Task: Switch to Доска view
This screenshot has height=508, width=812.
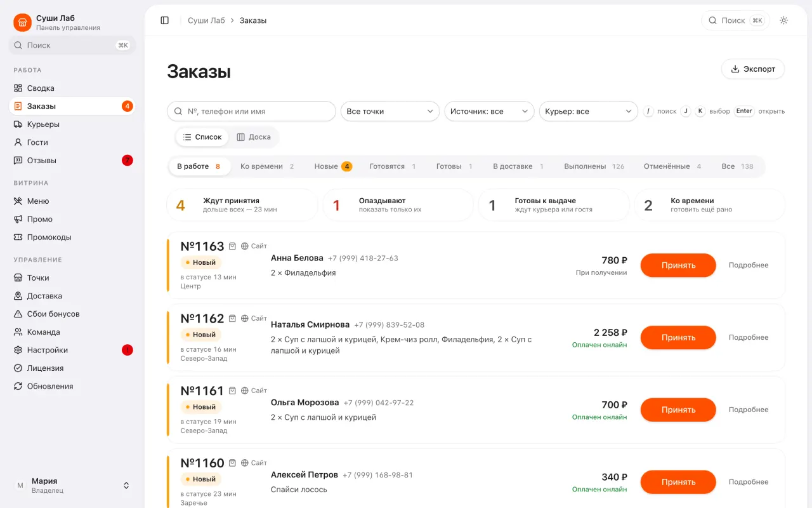Action: [254, 137]
